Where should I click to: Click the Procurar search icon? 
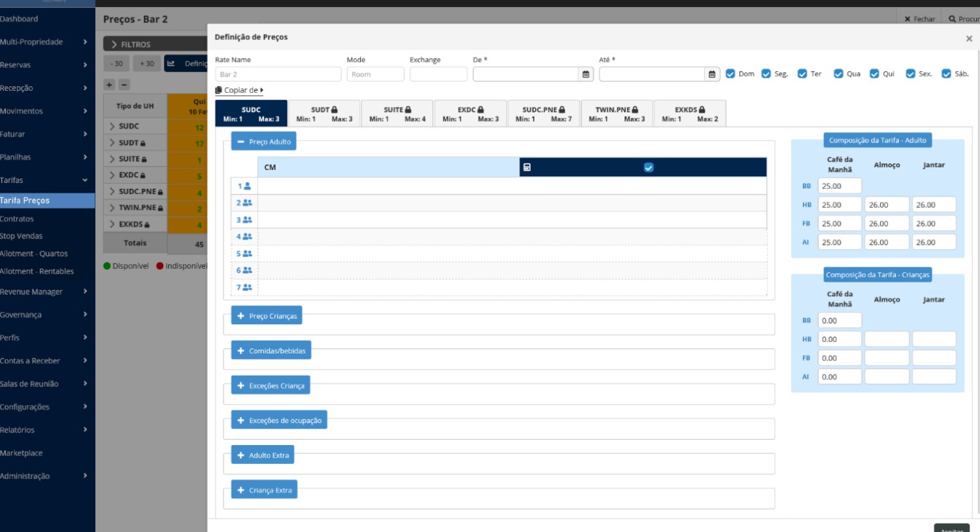952,19
